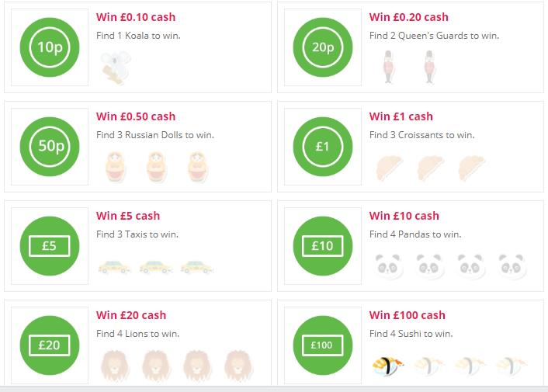Image resolution: width=548 pixels, height=392 pixels.
Task: Click the first Queen's Guard symbol
Action: (x=387, y=68)
